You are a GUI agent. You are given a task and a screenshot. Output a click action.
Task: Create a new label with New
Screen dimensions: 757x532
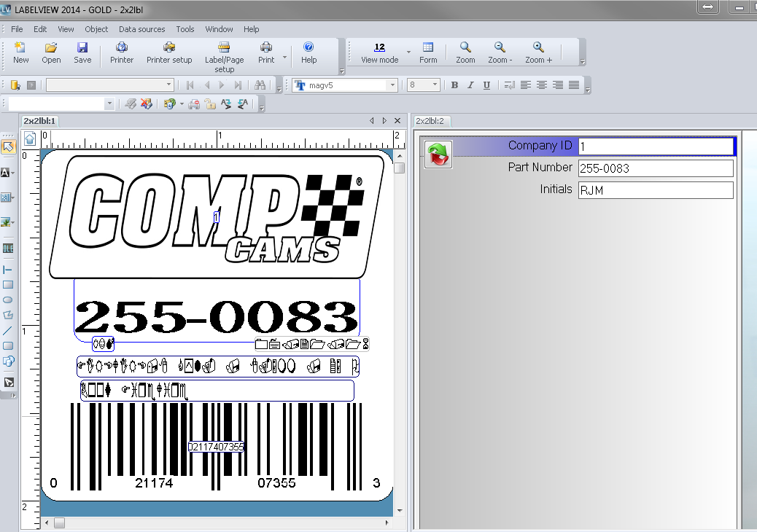tap(20, 52)
